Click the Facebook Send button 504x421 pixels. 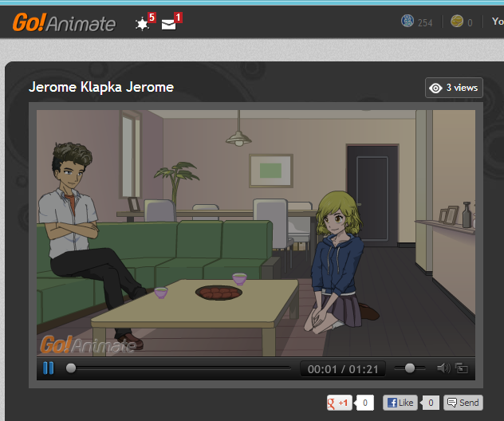[463, 403]
